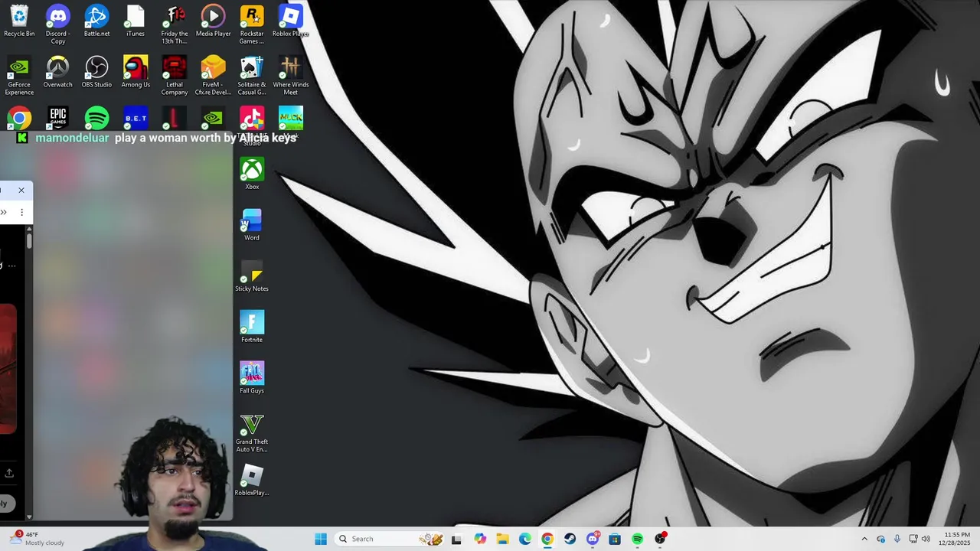Image resolution: width=980 pixels, height=551 pixels.
Task: Launch Overwatch from the desktop
Action: (x=57, y=73)
